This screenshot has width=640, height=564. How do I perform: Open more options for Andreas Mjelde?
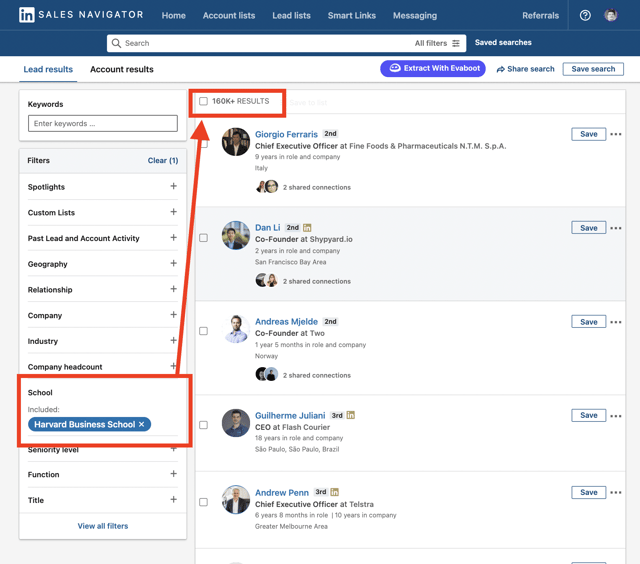[616, 322]
